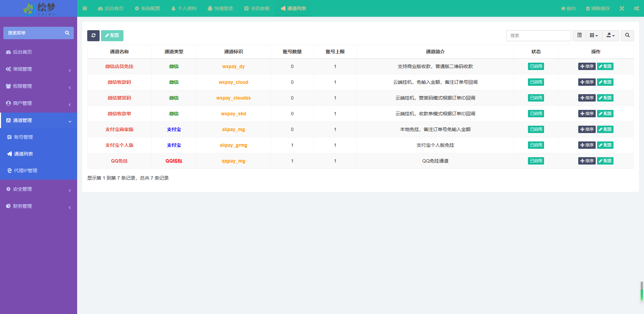Click 配置 button for 微信赞赏码 row

pyautogui.click(x=605, y=98)
